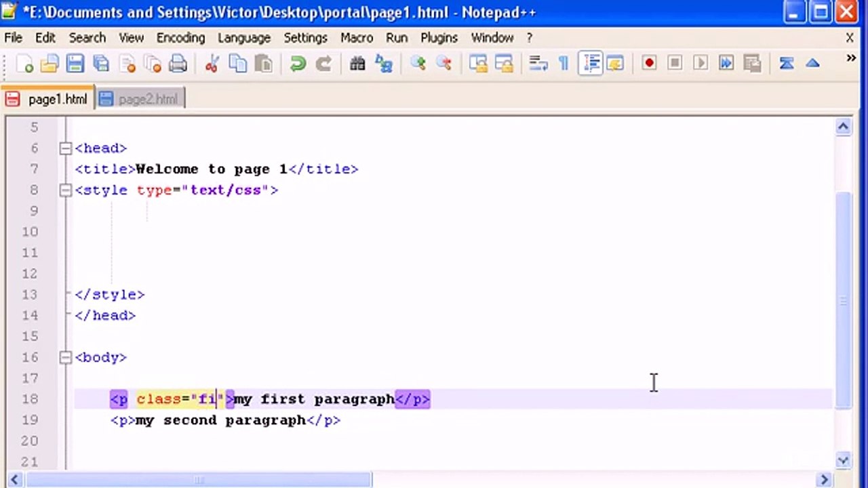The height and width of the screenshot is (488, 868).
Task: Open the Settings menu
Action: [x=305, y=38]
